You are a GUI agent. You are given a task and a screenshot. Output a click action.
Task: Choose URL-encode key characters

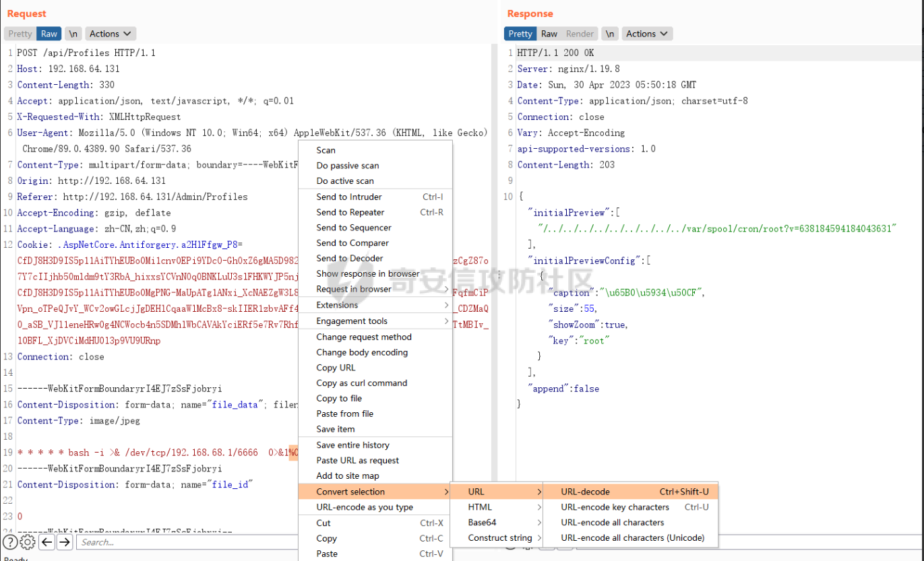(x=630, y=507)
